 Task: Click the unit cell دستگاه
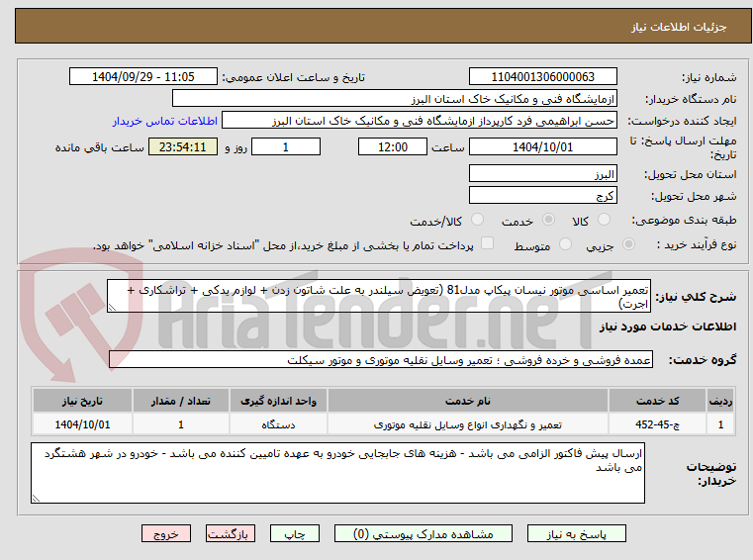point(278,424)
